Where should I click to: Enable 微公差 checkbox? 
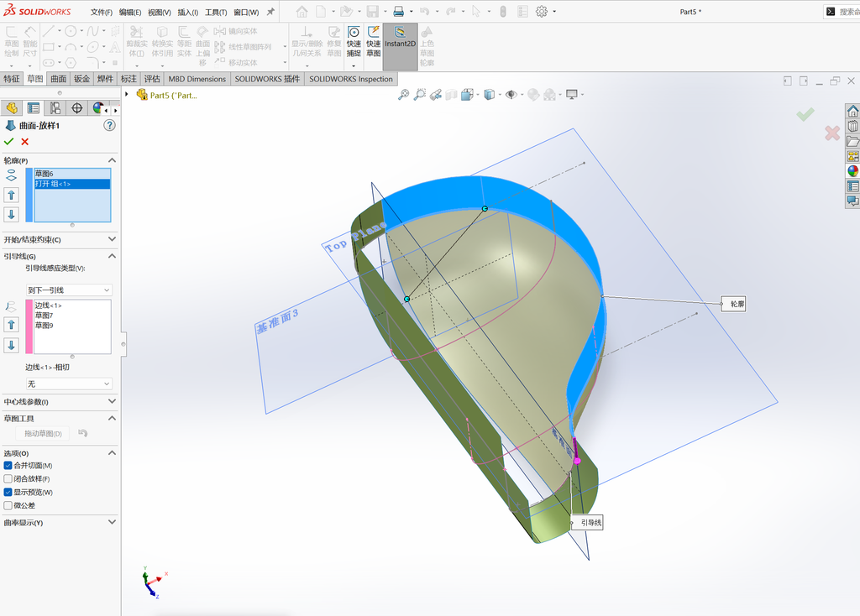(8, 505)
